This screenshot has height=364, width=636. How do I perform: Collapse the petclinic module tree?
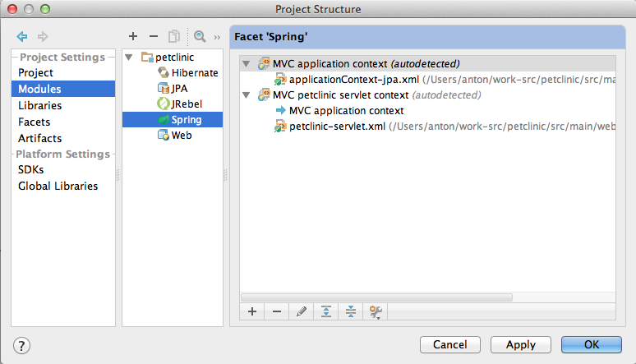[x=129, y=58]
